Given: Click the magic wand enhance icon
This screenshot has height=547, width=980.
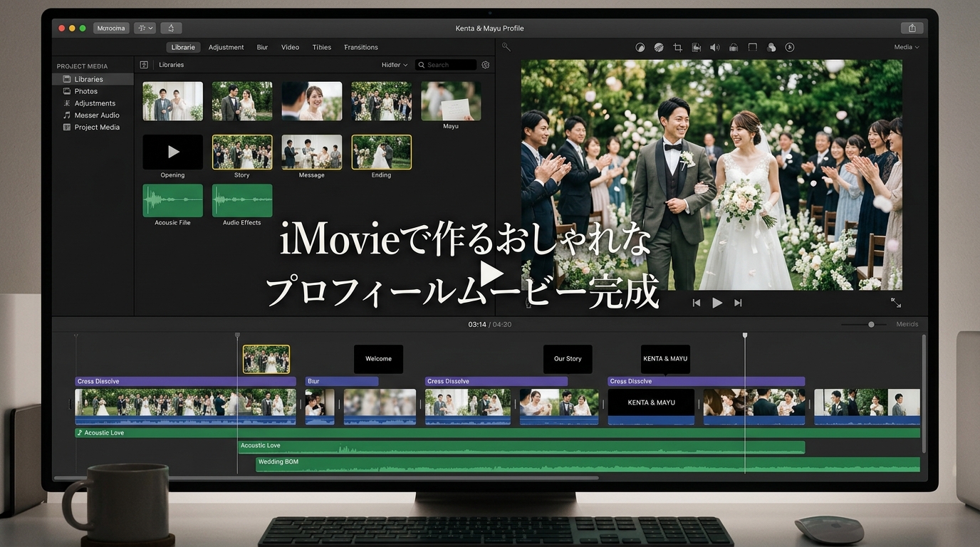Looking at the screenshot, I should (506, 47).
